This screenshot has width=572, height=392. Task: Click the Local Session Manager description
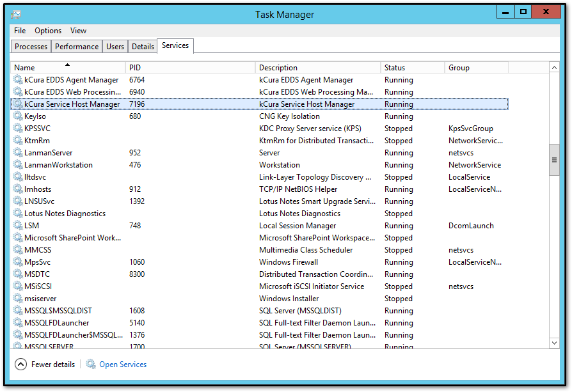298,226
